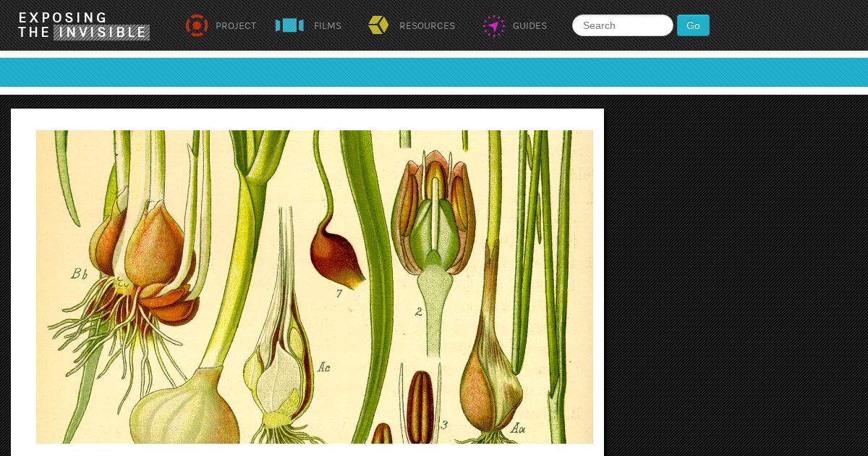This screenshot has width=868, height=456.
Task: Open the Project menu item
Action: 236,26
